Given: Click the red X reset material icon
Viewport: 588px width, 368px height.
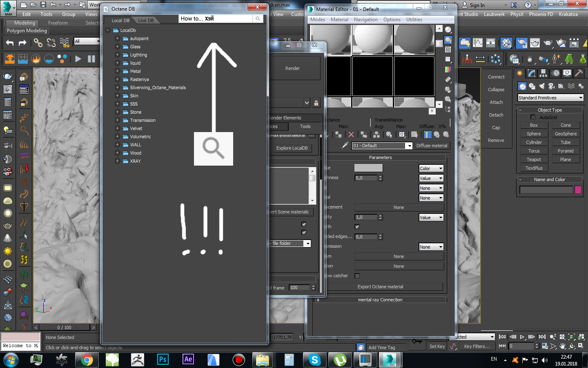Looking at the screenshot, I should click(x=351, y=135).
